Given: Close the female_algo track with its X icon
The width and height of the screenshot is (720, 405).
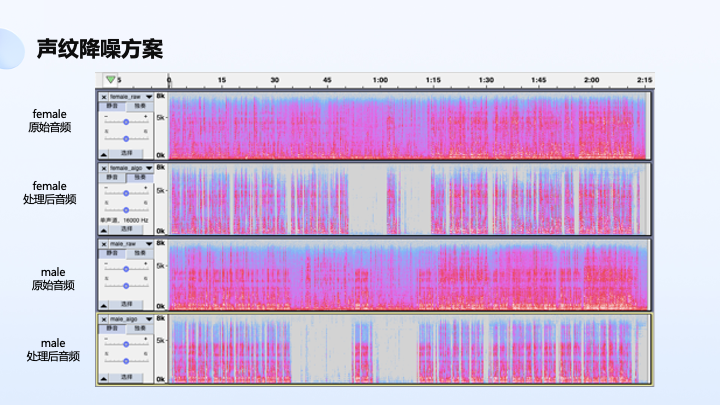Looking at the screenshot, I should [x=104, y=168].
